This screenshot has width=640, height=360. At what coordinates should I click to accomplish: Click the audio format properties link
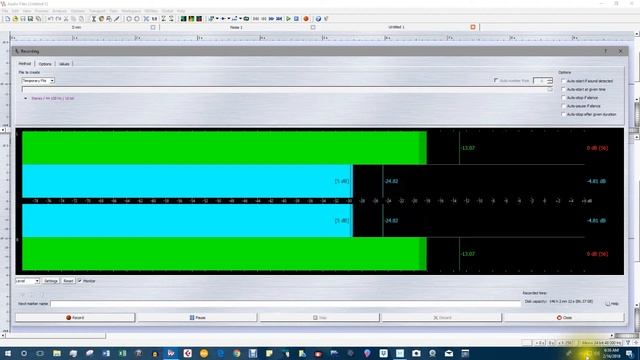[x=53, y=98]
